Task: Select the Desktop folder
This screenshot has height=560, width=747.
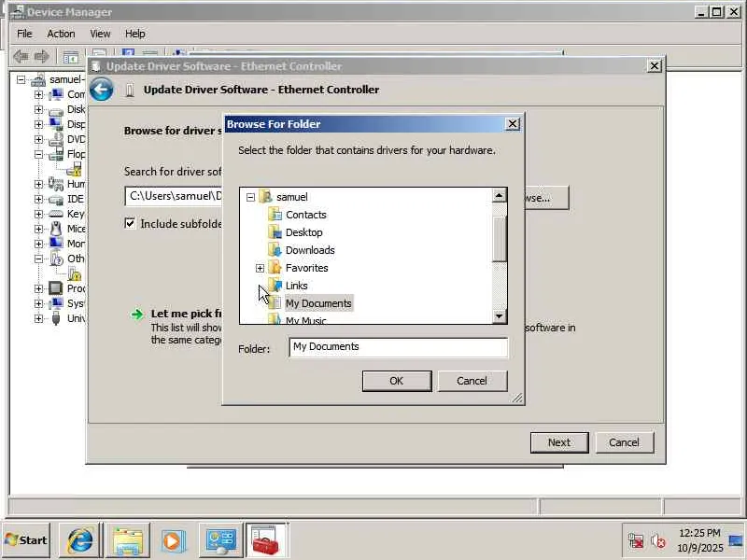Action: 304,232
